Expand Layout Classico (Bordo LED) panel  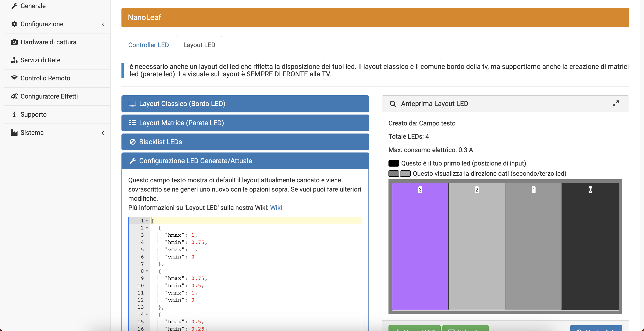pyautogui.click(x=245, y=104)
